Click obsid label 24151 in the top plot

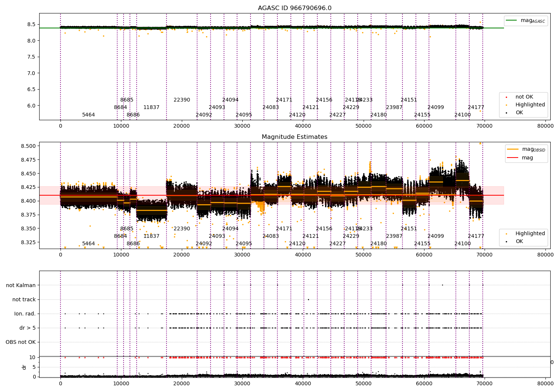pos(409,100)
